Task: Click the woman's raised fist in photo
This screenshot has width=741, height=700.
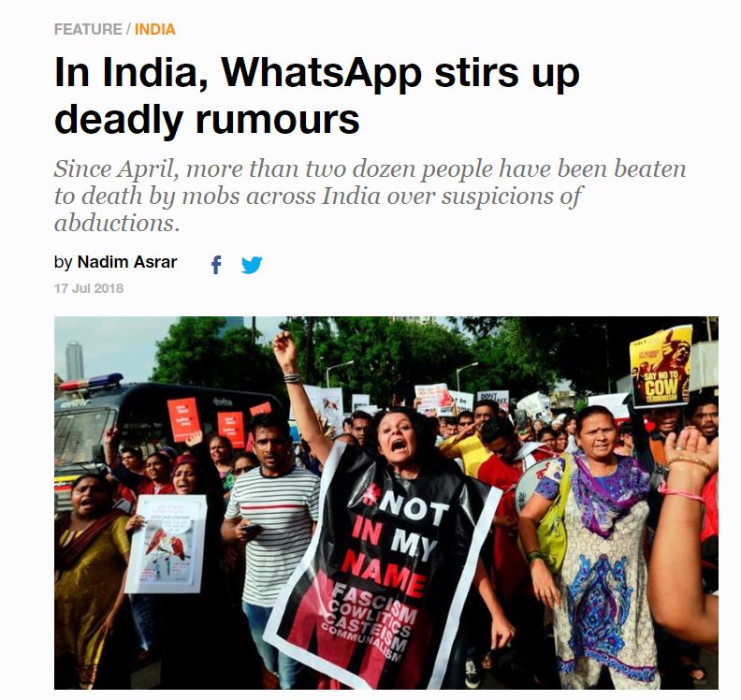Action: pos(284,344)
